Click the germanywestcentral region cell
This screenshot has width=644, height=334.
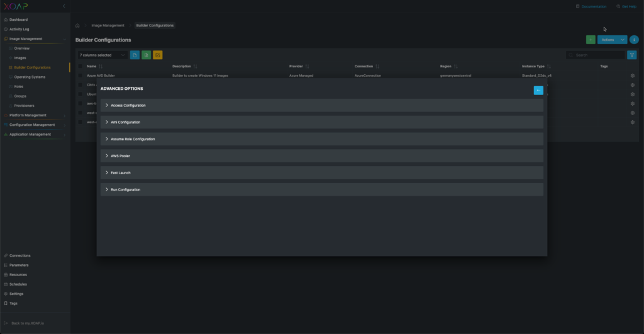[x=455, y=75]
